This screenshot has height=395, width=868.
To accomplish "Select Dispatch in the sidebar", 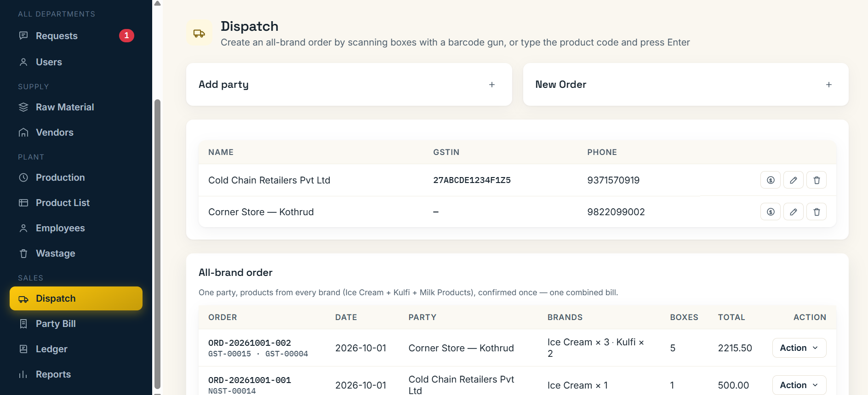I will [x=76, y=298].
